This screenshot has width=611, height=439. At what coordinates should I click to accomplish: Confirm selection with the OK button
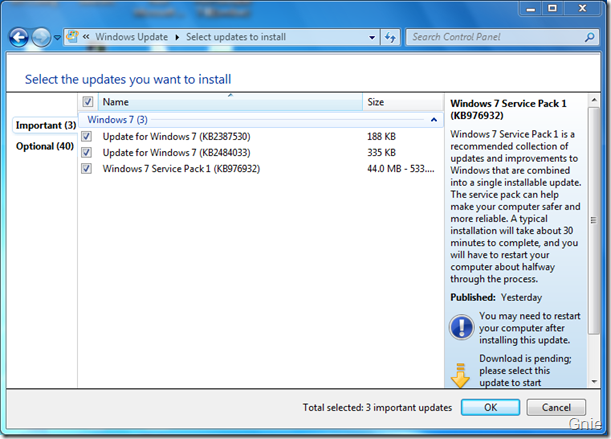pyautogui.click(x=490, y=407)
